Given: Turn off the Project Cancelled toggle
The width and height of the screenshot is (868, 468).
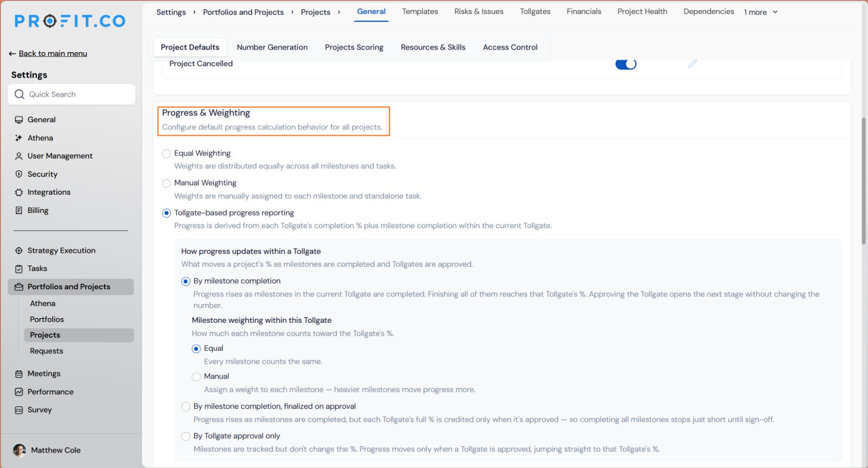Looking at the screenshot, I should coord(626,64).
